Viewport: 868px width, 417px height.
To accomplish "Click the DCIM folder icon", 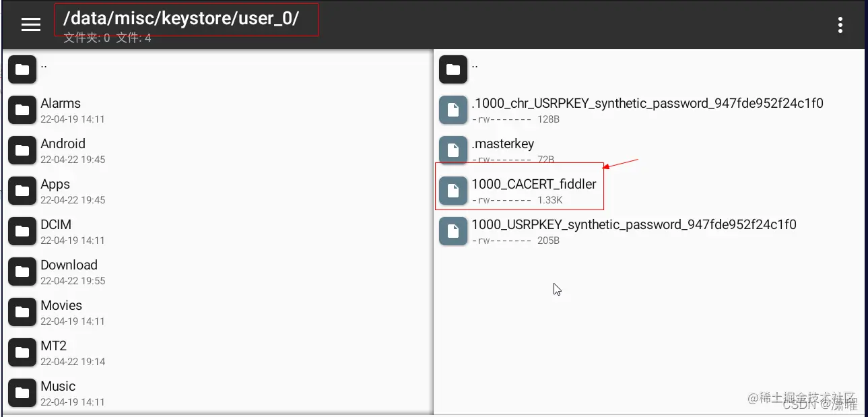I will tap(22, 231).
